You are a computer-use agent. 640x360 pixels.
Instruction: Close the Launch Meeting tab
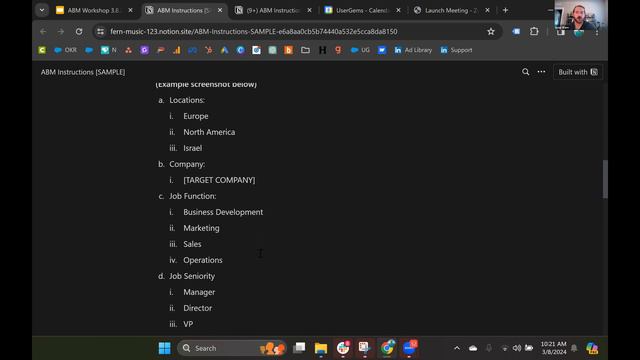point(487,10)
